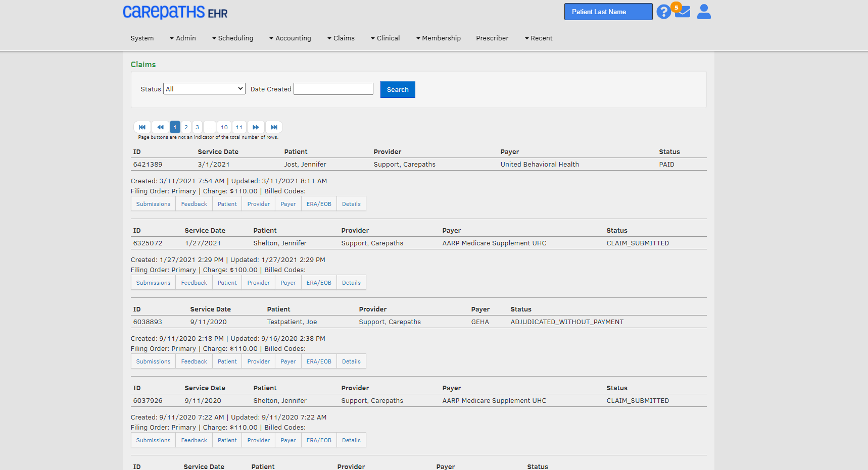Screen dimensions: 868x470
Task: Open Details for claim 6037926
Action: (351, 440)
